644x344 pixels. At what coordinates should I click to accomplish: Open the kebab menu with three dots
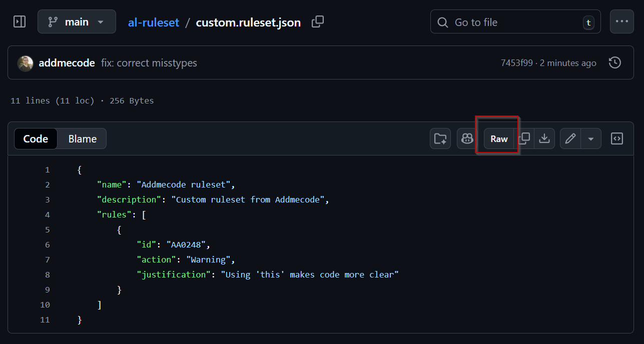[x=621, y=21]
